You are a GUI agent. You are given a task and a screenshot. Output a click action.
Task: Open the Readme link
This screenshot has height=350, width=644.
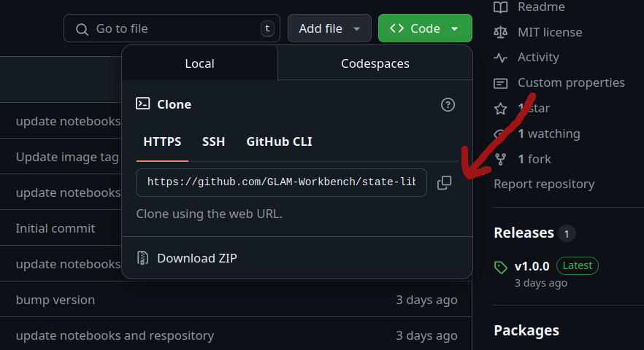541,7
